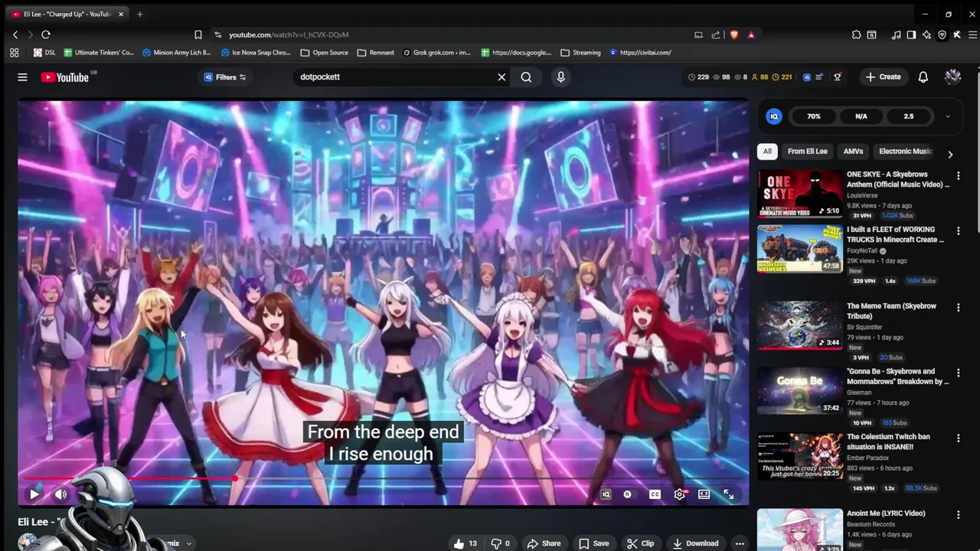This screenshot has width=980, height=551.
Task: Click the Create button
Action: pos(883,77)
